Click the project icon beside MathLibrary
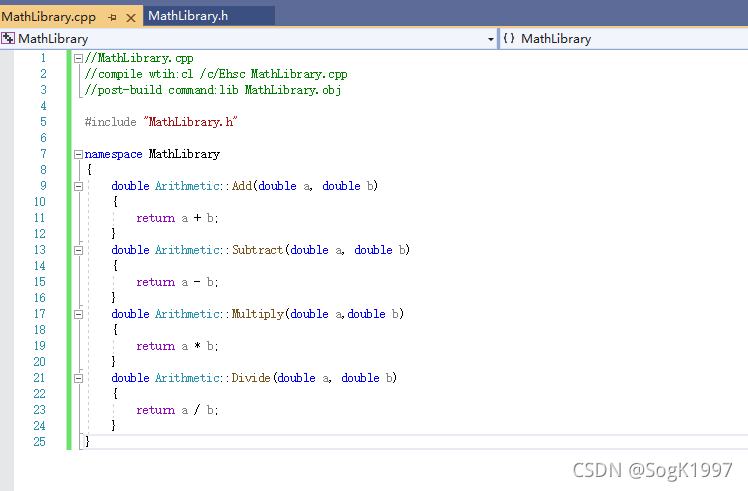The width and height of the screenshot is (748, 491). [8, 39]
